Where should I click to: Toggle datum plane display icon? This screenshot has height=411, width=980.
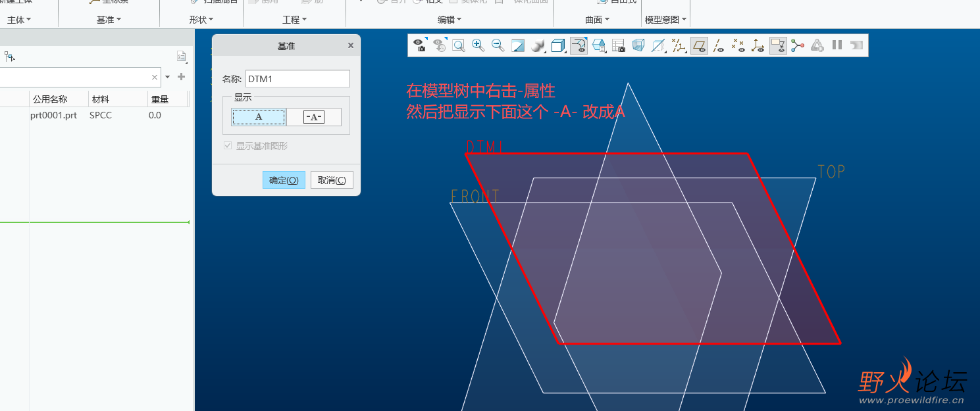click(699, 45)
